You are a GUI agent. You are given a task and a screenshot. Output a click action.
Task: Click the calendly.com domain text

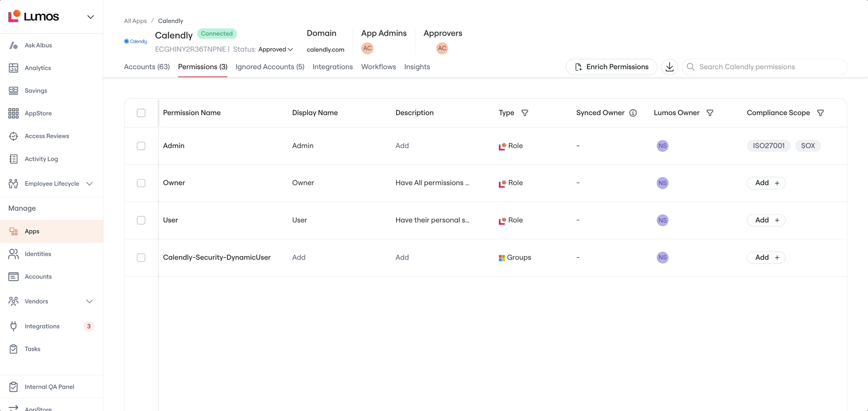(x=325, y=49)
